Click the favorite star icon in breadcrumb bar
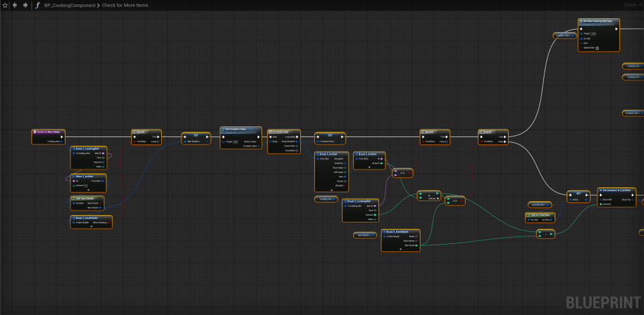Image resolution: width=644 pixels, height=315 pixels. (5, 5)
